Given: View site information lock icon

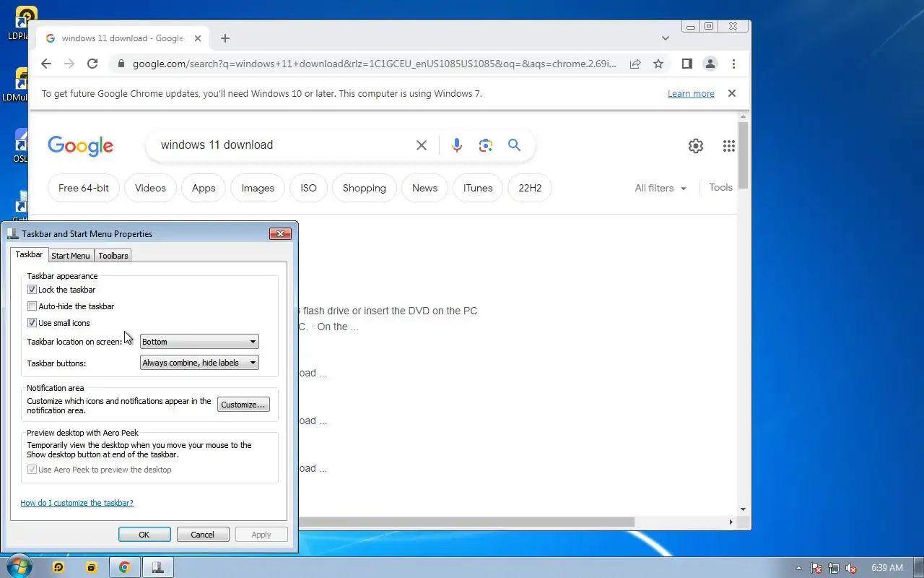Looking at the screenshot, I should [120, 64].
